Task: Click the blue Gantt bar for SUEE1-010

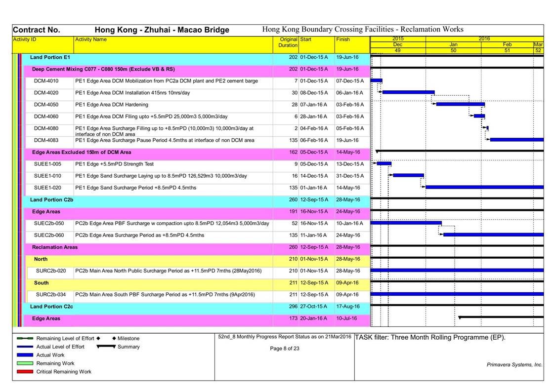Action: [408, 175]
